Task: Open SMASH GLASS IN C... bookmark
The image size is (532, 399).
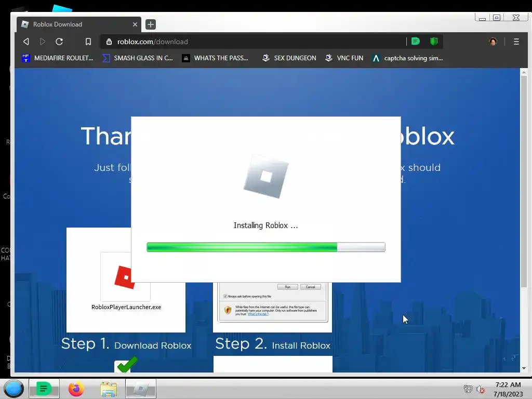Action: click(x=137, y=58)
